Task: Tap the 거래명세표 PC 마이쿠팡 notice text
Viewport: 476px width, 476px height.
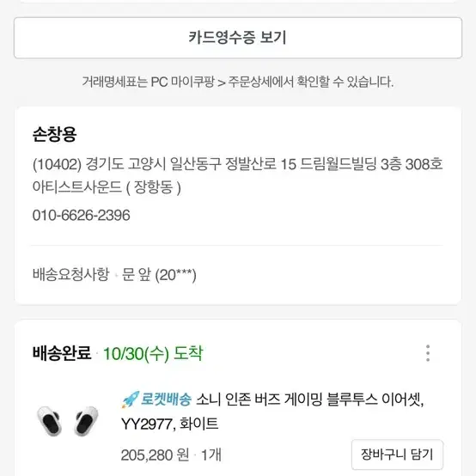Action: tap(238, 82)
